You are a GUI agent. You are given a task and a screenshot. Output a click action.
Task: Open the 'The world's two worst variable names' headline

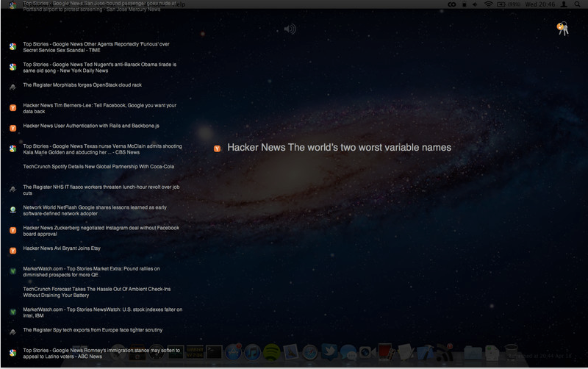click(339, 147)
